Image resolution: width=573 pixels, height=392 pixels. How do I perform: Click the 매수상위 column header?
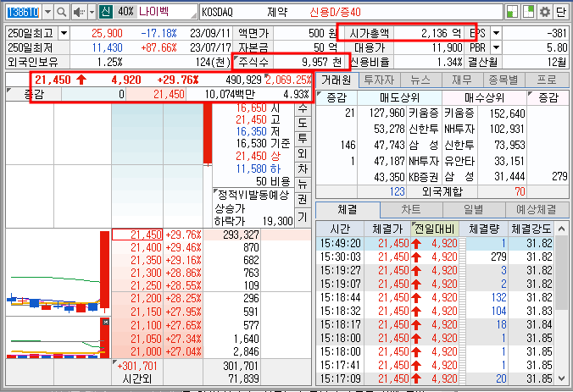pos(485,98)
